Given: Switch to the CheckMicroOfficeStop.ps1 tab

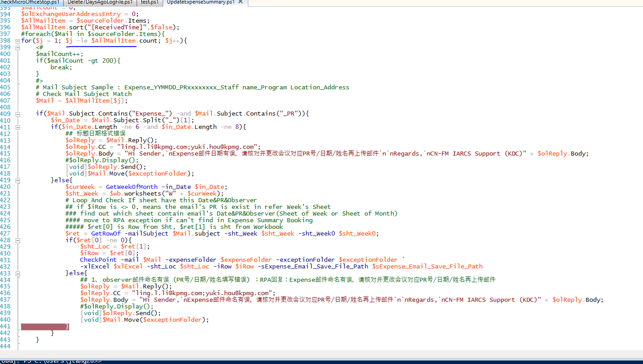Looking at the screenshot, I should tap(30, 3).
